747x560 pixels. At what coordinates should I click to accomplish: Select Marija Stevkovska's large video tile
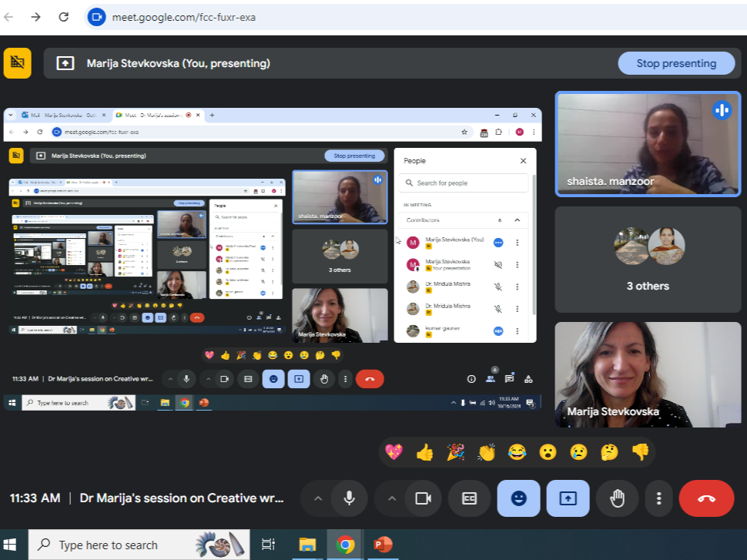click(x=648, y=374)
